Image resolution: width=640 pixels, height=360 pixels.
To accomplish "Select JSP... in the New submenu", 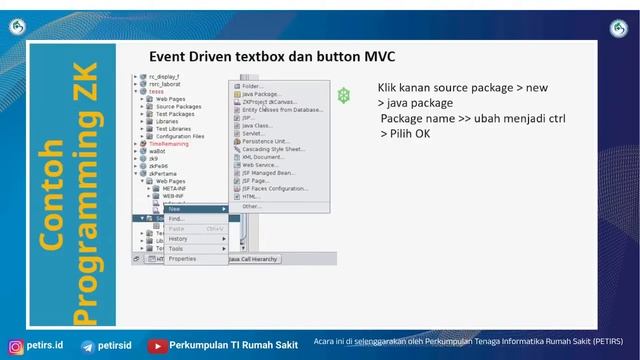I will (279, 118).
